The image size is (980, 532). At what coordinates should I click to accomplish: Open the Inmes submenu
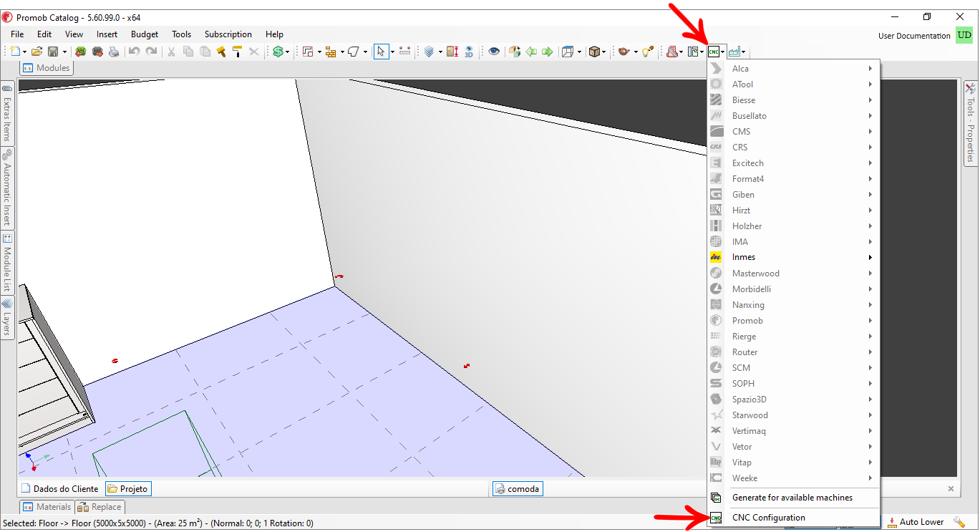click(792, 257)
